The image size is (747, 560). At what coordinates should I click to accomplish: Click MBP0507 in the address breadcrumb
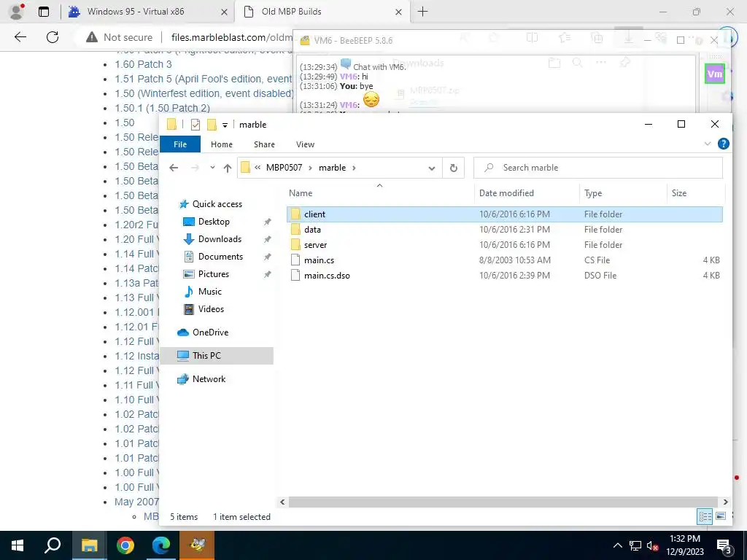coord(284,168)
